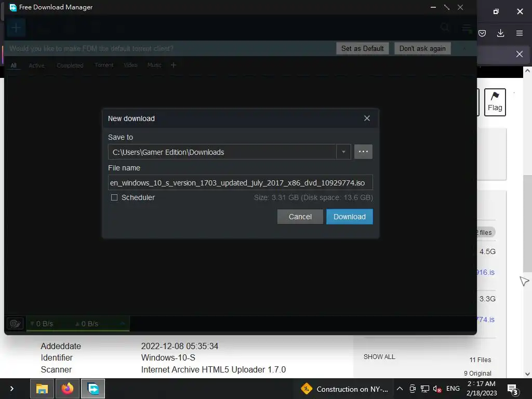Enable the Scheduler checkbox

pos(114,197)
